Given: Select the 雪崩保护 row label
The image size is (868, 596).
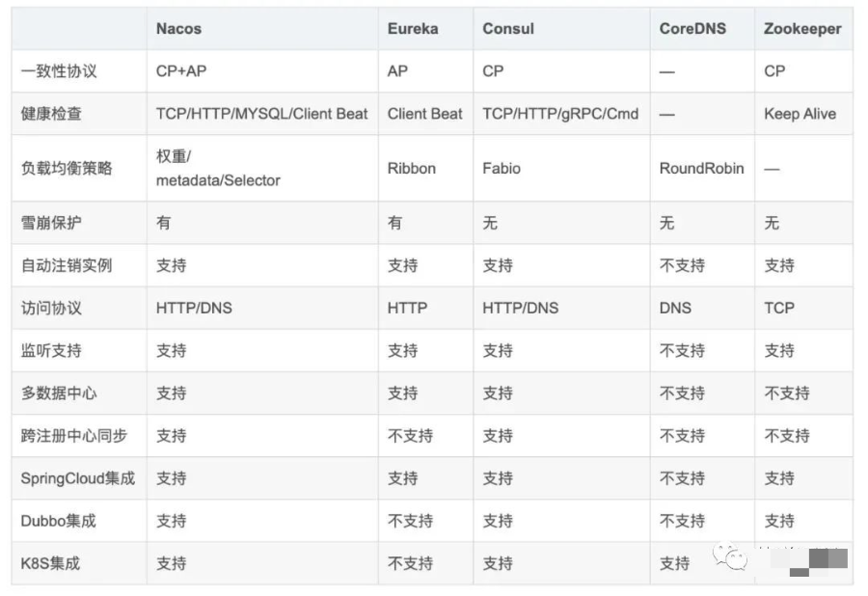Looking at the screenshot, I should point(51,223).
